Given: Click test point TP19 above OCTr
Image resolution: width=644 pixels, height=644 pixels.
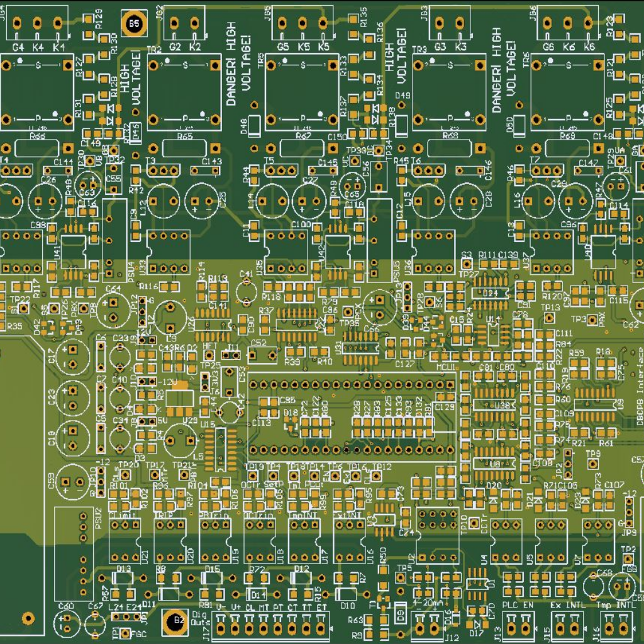Looking at the screenshot, I should pos(252,475).
